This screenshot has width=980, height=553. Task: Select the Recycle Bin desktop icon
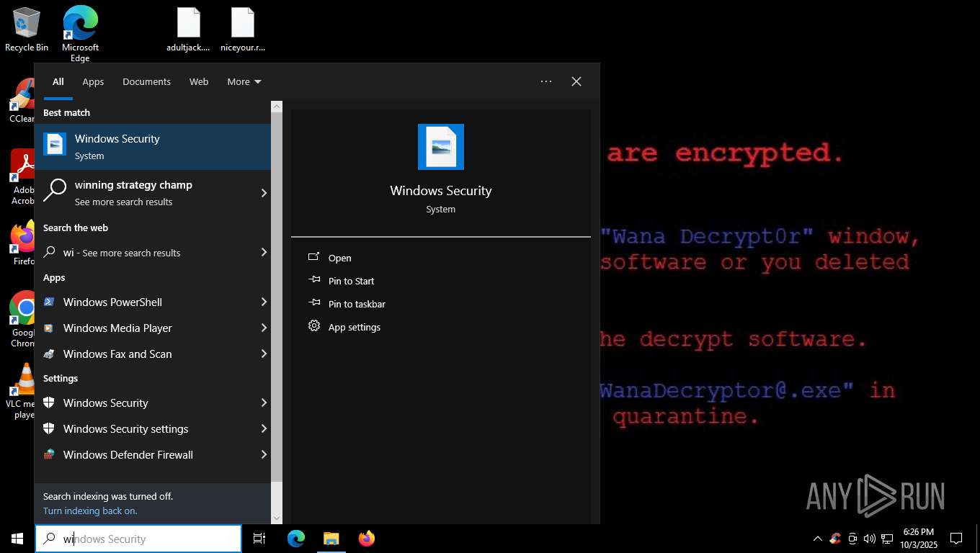pos(27,30)
